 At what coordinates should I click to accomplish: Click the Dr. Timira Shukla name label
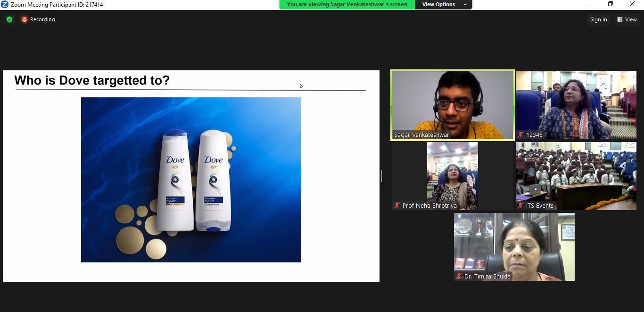(x=487, y=277)
